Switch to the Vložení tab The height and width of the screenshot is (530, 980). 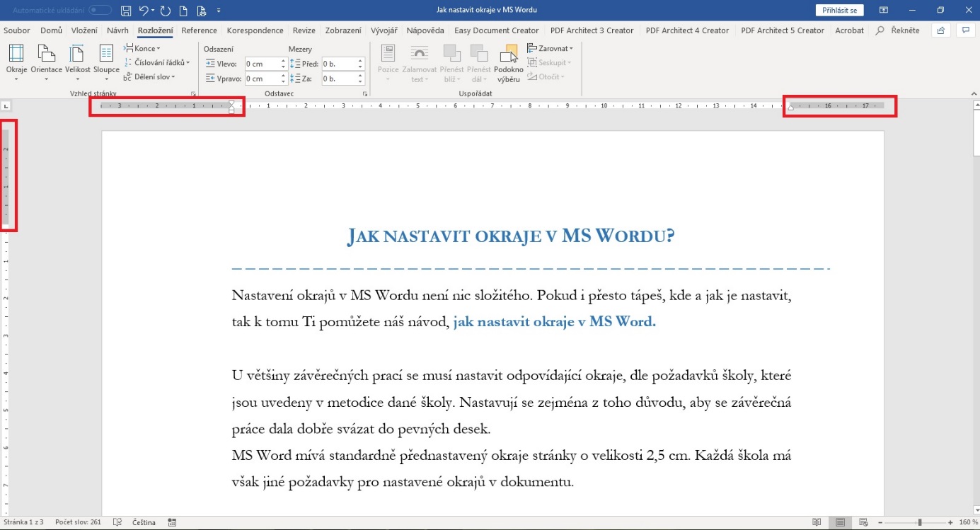[85, 30]
